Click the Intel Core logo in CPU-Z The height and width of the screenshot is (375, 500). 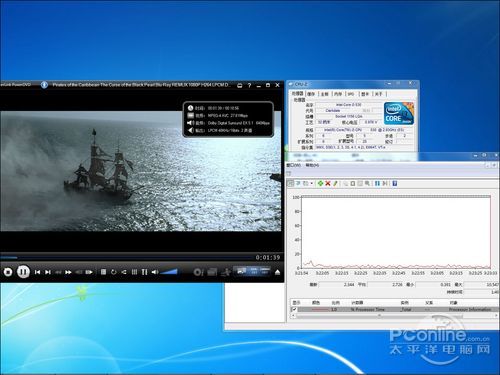(399, 113)
